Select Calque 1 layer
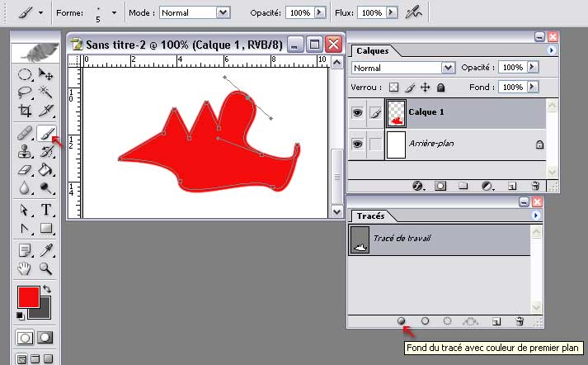This screenshot has height=365, width=588. coord(447,112)
